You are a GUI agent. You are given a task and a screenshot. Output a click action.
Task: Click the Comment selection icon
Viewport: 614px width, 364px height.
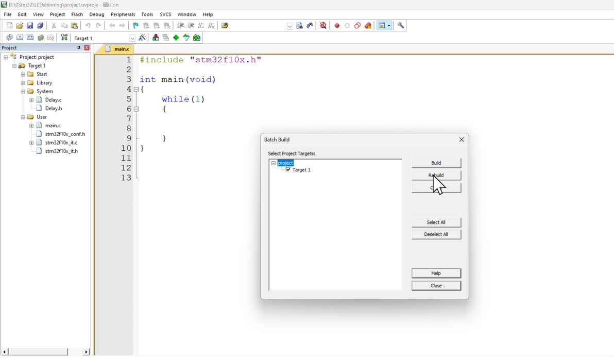tap(201, 25)
